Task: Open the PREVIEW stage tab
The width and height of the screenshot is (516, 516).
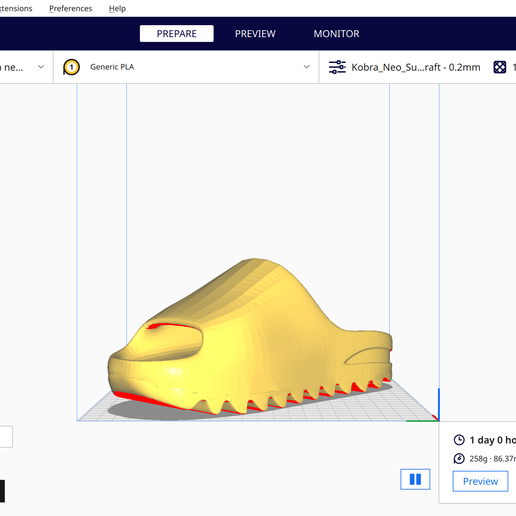Action: click(255, 34)
